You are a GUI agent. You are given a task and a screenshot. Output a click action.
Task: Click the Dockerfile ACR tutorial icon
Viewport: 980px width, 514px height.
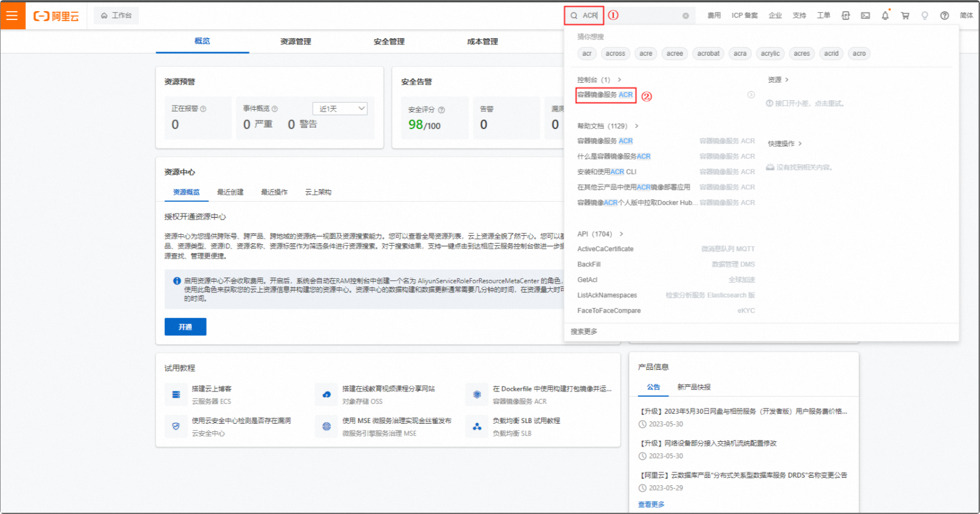click(x=477, y=395)
